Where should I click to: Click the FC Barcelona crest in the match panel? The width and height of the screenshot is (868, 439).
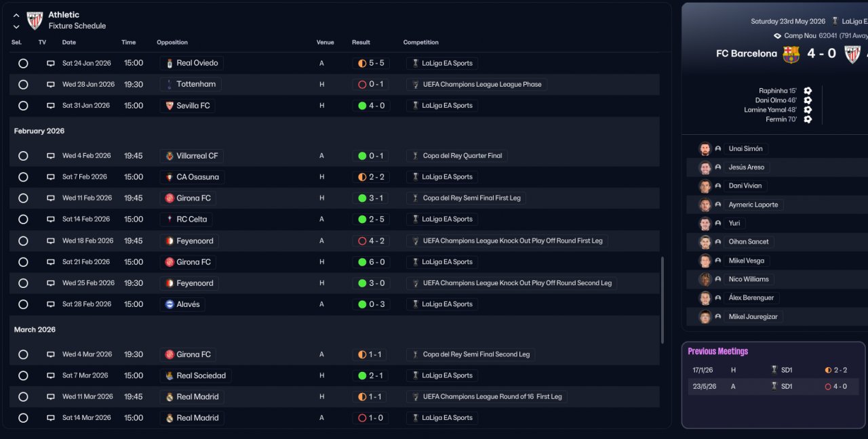click(791, 54)
